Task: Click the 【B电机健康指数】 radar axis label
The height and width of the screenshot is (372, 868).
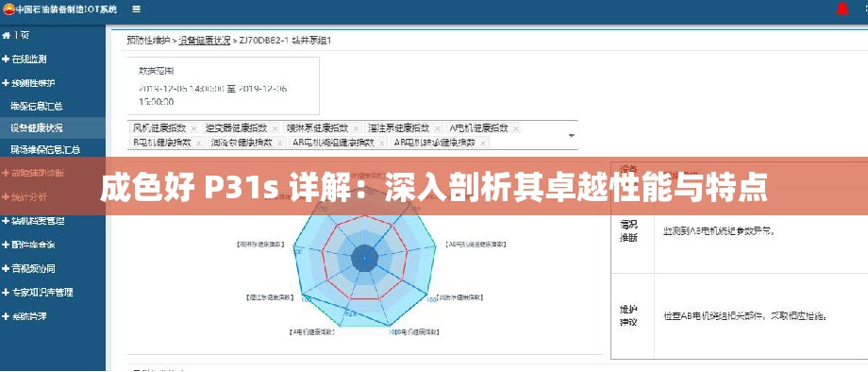Action: pyautogui.click(x=417, y=332)
